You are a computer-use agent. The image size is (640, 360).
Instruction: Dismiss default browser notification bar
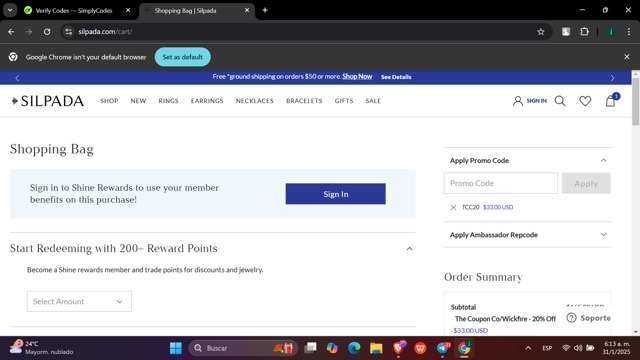coord(627,57)
